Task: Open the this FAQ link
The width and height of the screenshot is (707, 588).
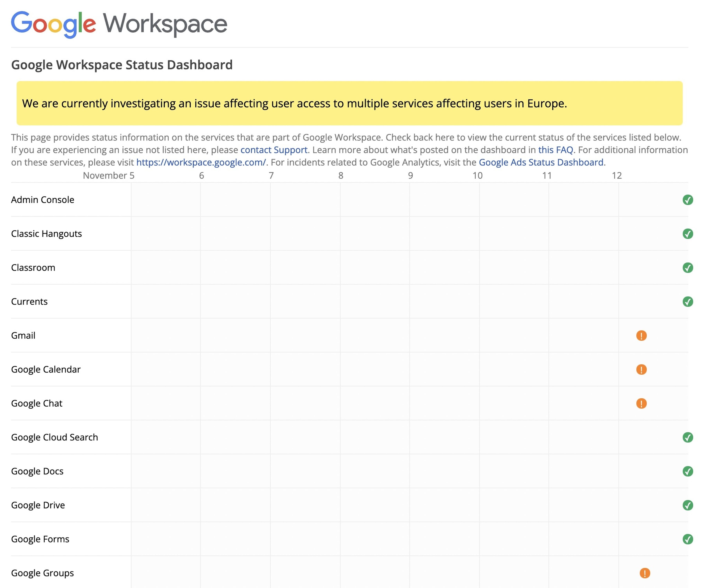Action: (x=555, y=150)
